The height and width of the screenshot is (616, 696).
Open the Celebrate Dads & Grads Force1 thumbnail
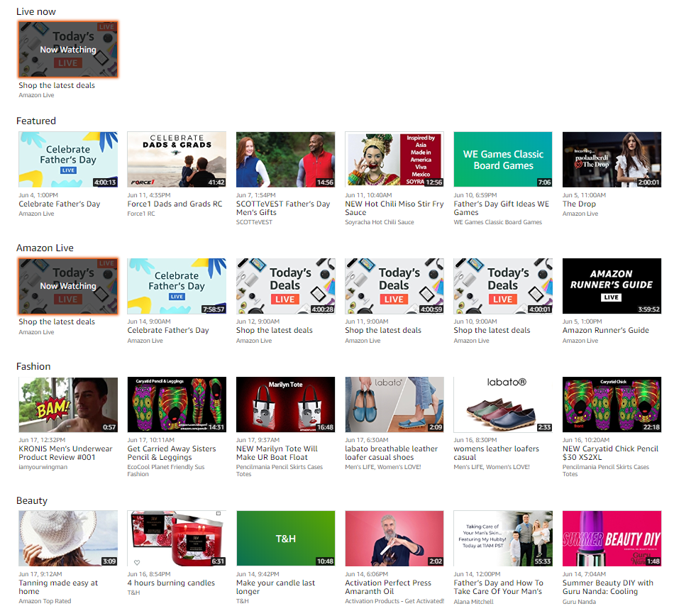point(177,160)
